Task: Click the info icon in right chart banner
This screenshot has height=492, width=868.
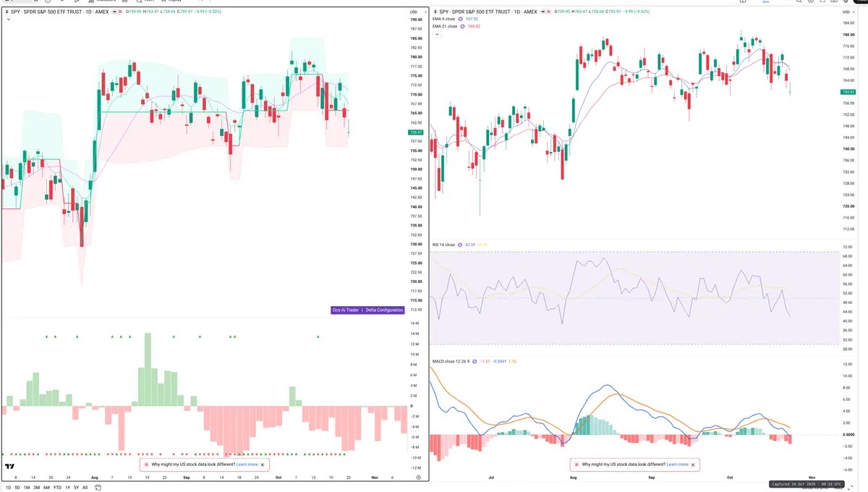Action: [x=576, y=465]
